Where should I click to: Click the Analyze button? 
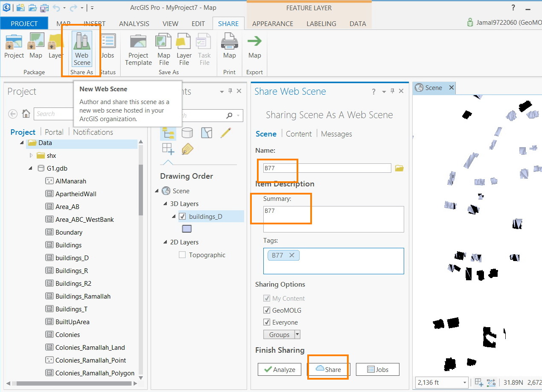pos(280,369)
